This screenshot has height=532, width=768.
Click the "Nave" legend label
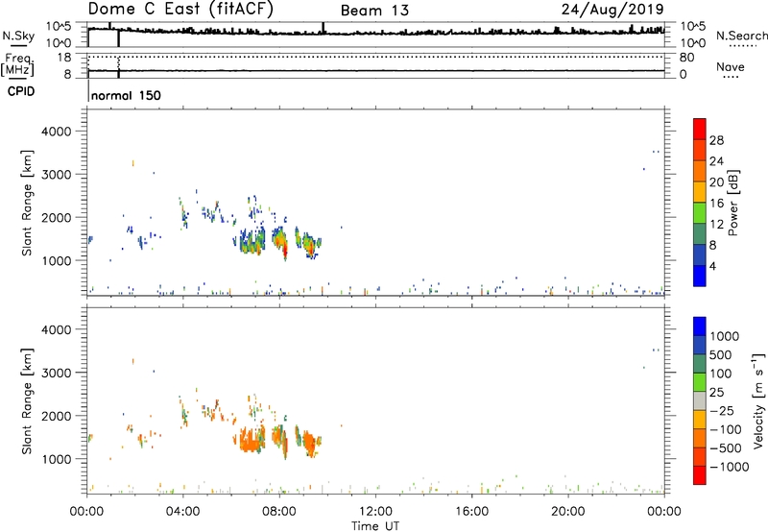pyautogui.click(x=731, y=67)
